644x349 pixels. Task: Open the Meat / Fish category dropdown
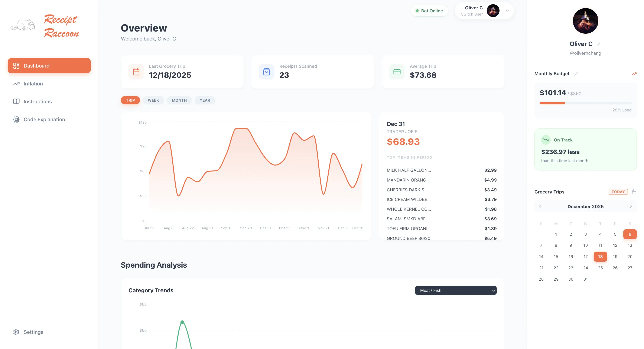coord(455,290)
